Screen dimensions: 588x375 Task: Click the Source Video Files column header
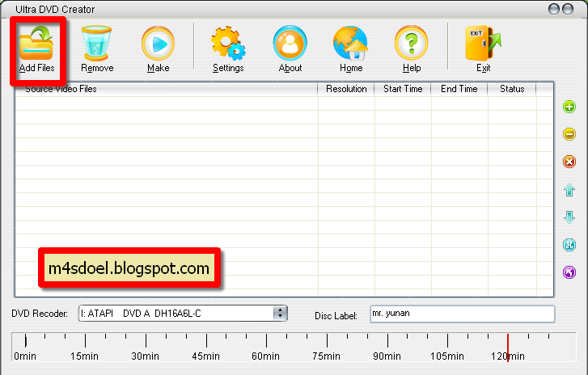166,89
